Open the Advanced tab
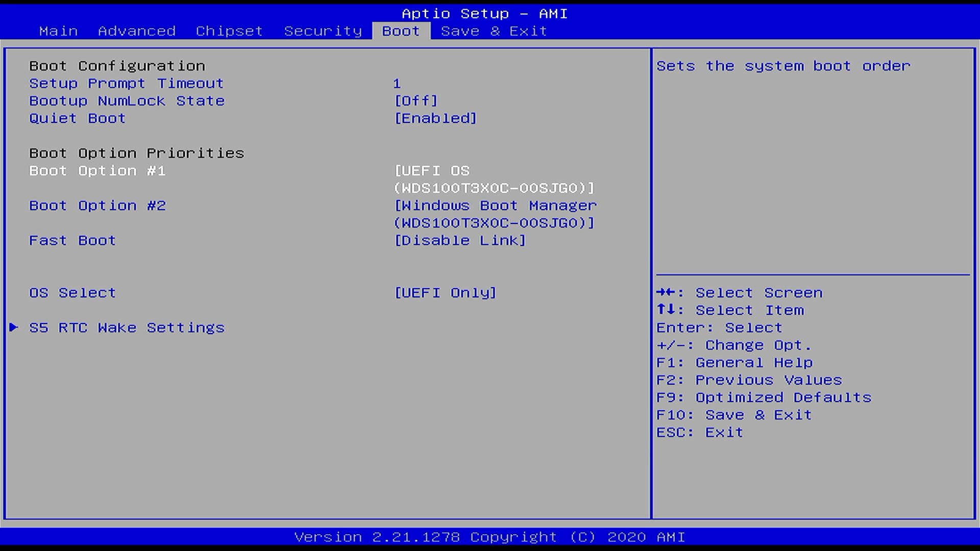The width and height of the screenshot is (980, 551). (137, 31)
